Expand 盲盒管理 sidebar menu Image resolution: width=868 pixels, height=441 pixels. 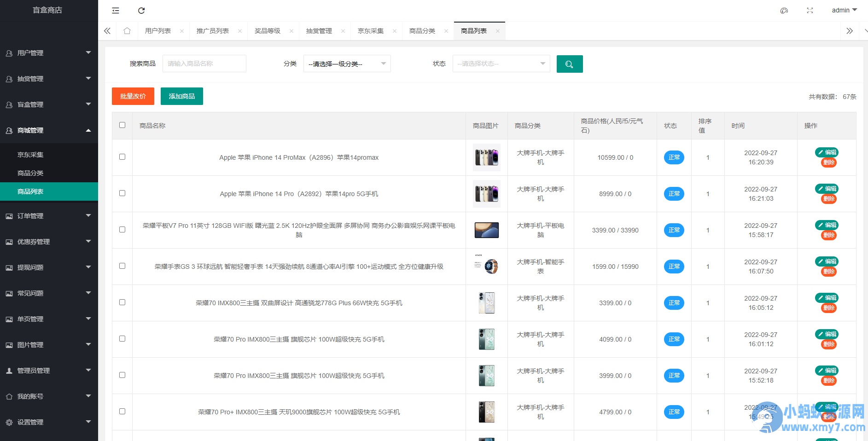49,104
